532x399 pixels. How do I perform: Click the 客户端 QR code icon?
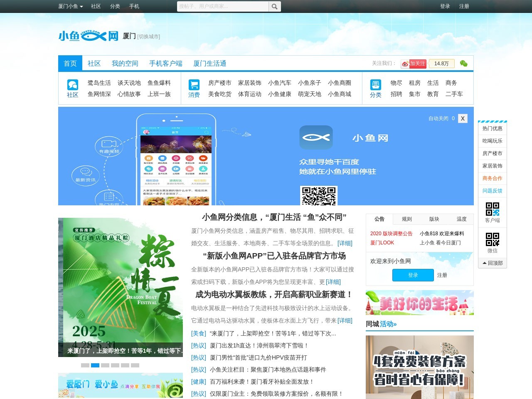point(493,209)
